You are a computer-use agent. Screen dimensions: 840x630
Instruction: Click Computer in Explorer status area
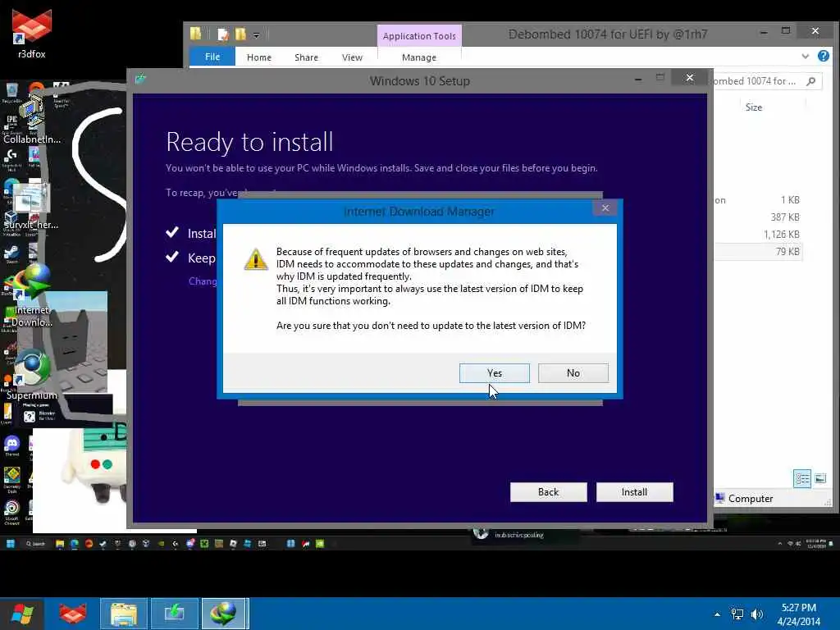pyautogui.click(x=744, y=498)
